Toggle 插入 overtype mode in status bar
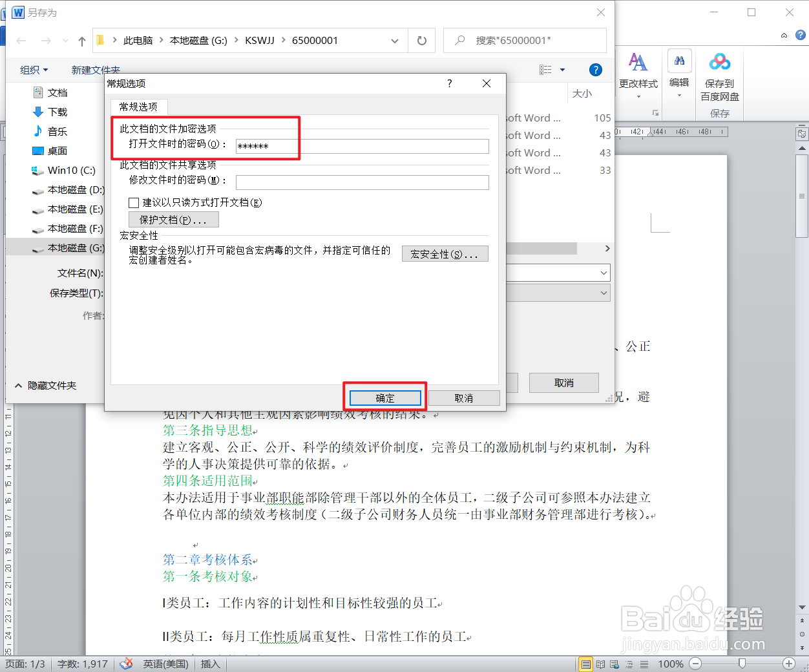Viewport: 809px width, 672px height. pyautogui.click(x=209, y=664)
